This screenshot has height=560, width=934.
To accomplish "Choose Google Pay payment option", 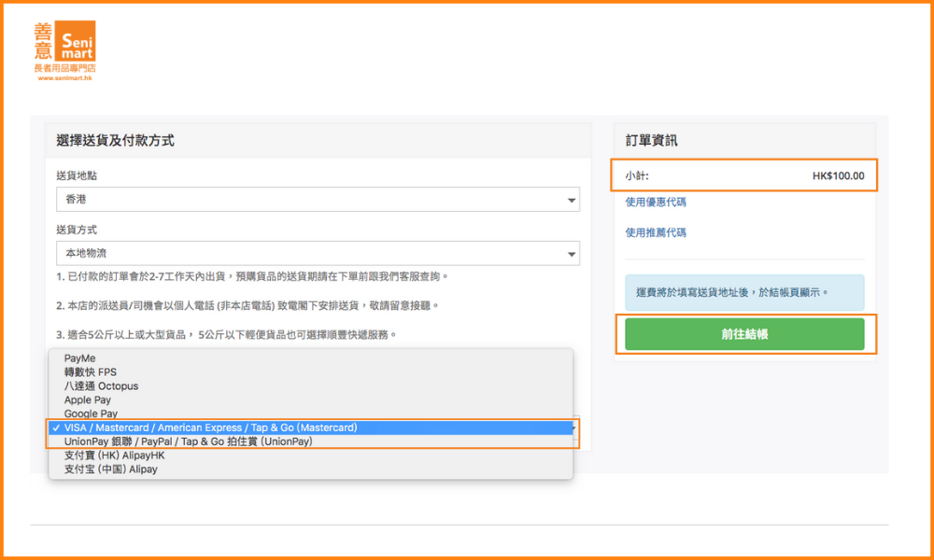I will (91, 413).
